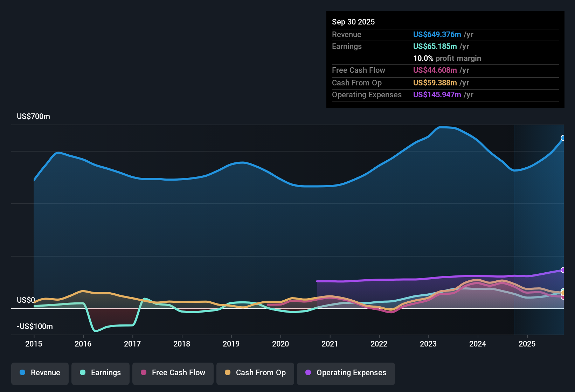Viewport: 575px width, 392px height.
Task: Click the Revenue endpoint marker on the chart
Action: pos(563,138)
